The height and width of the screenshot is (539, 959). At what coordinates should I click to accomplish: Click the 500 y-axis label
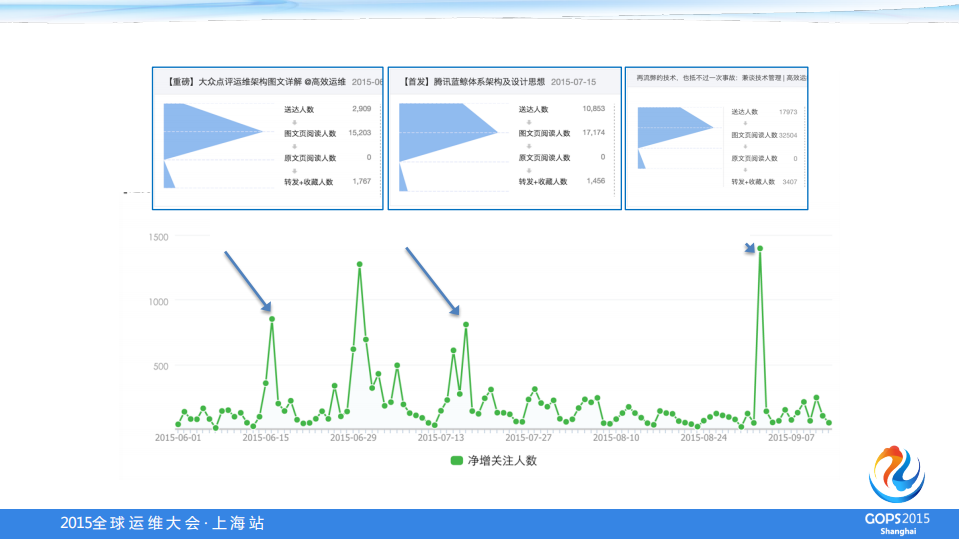[x=160, y=366]
